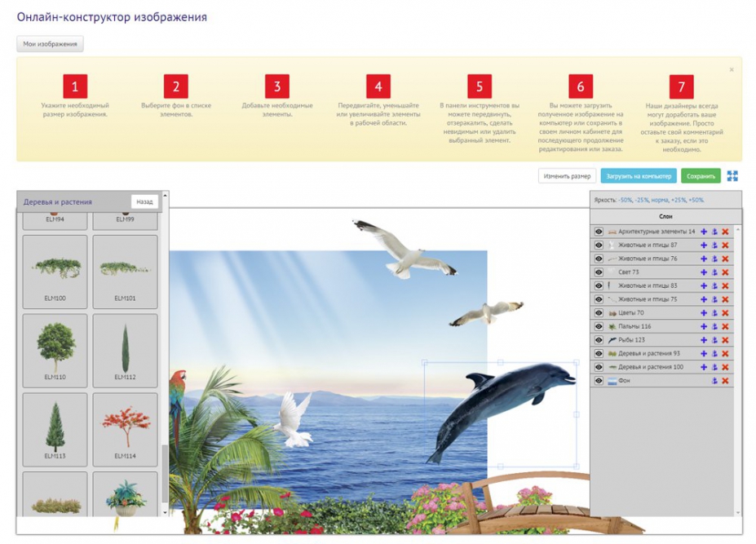Mirror the Деревья и растения 93 layer

coord(714,353)
